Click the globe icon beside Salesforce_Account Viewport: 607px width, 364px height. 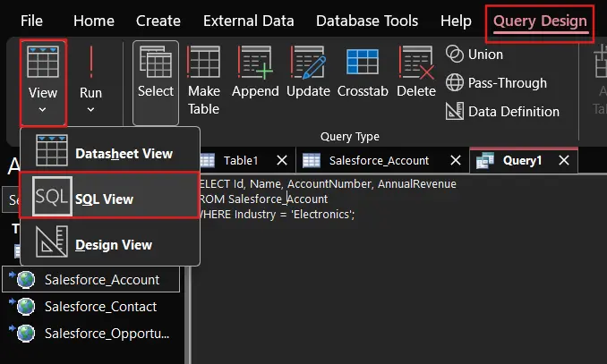(24, 279)
